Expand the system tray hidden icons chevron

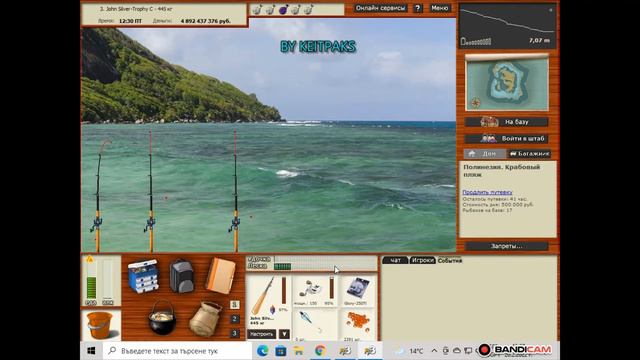(x=434, y=351)
